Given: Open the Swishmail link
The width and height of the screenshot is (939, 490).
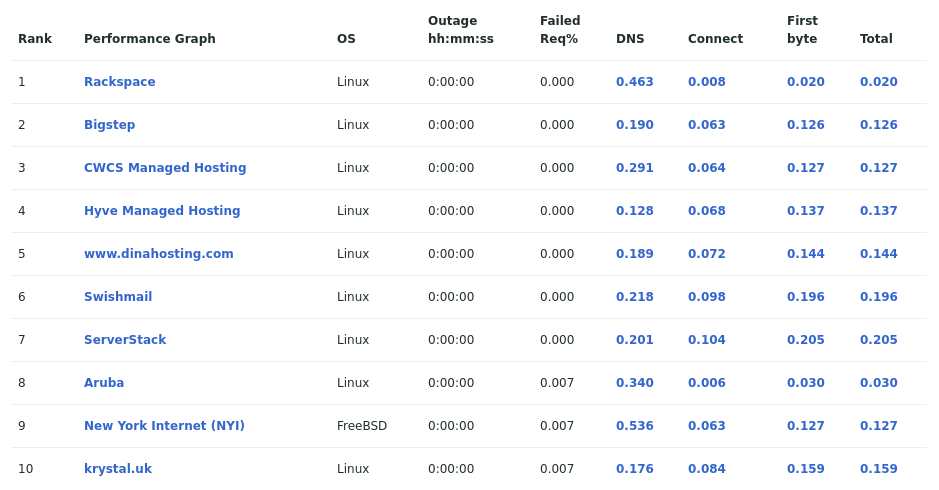Looking at the screenshot, I should click(118, 297).
